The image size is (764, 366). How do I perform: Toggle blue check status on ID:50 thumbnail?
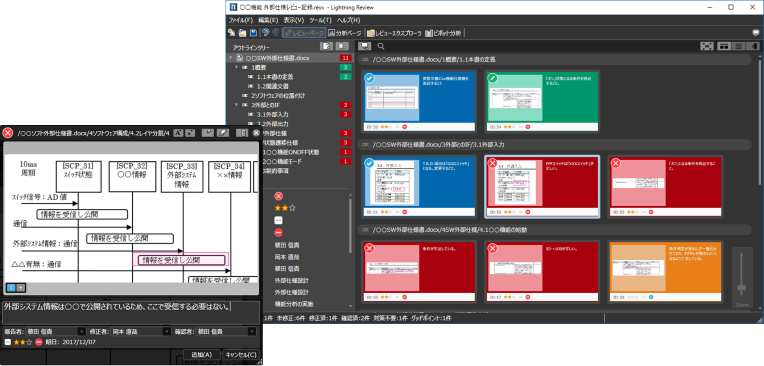tap(370, 78)
